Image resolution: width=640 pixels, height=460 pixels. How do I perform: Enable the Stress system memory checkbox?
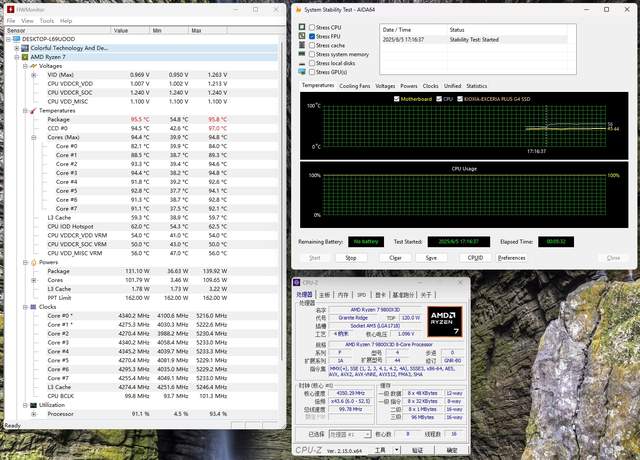[312, 54]
